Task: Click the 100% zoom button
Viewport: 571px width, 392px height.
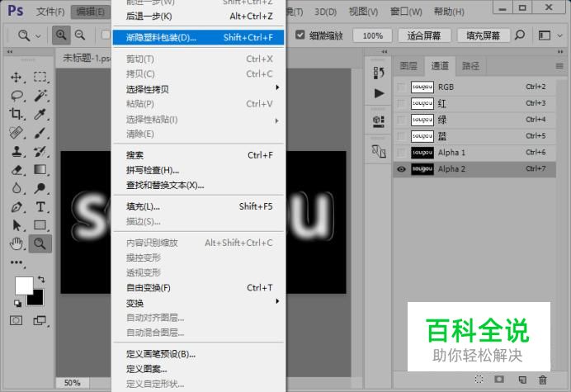Action: click(373, 35)
